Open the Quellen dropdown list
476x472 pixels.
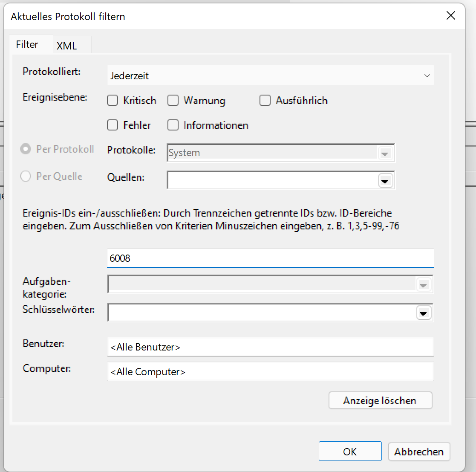click(385, 181)
